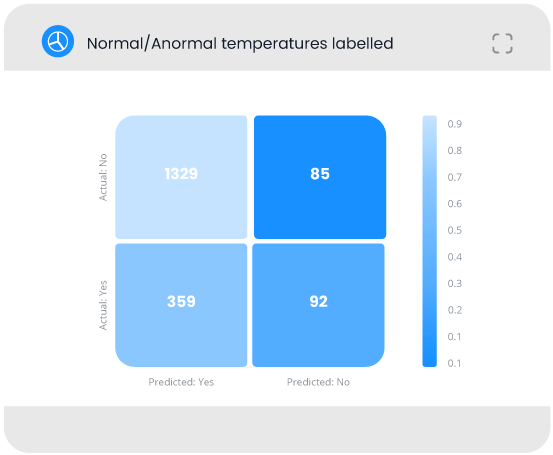The height and width of the screenshot is (455, 553).
Task: Select the 85 matrix cell
Action: click(x=320, y=177)
